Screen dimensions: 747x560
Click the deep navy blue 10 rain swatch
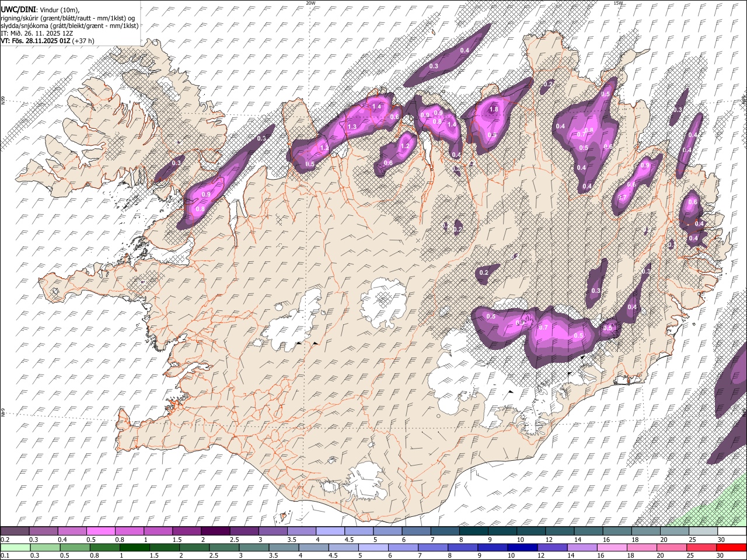click(523, 548)
